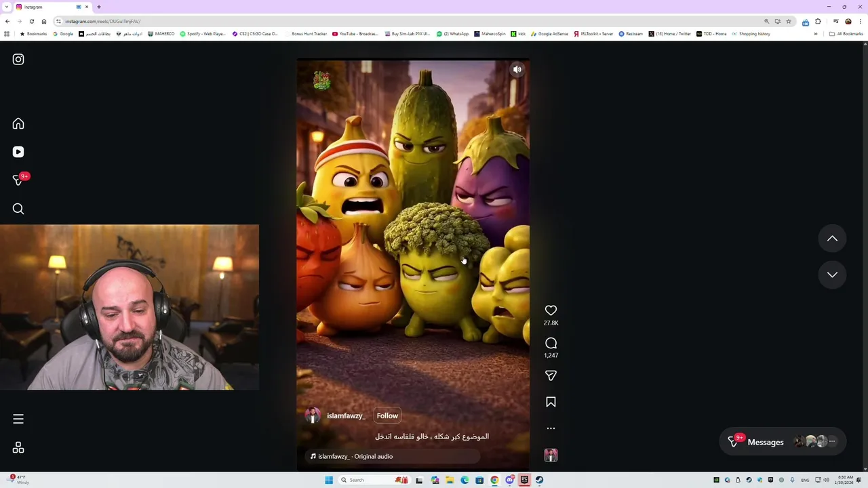
Task: Go to next reel with down chevron
Action: tap(832, 274)
